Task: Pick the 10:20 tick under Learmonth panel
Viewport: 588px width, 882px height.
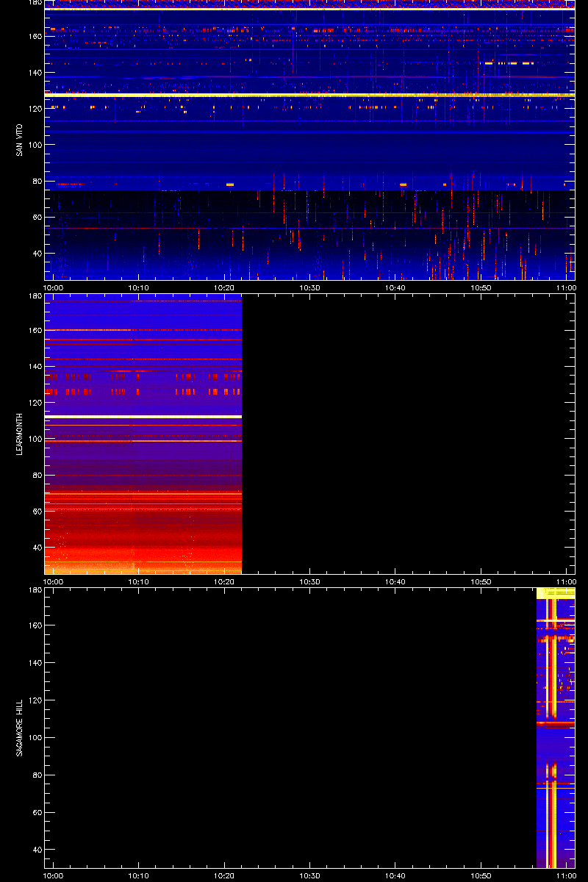Action: tap(224, 581)
